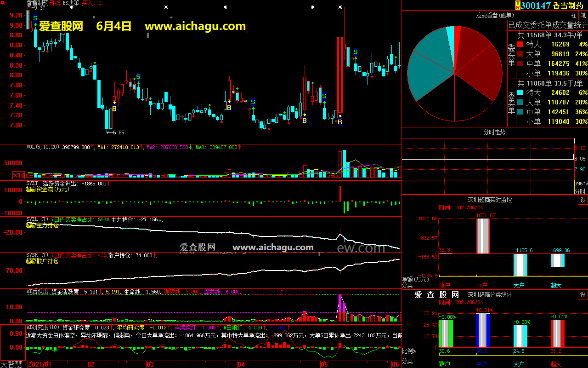
Task: Switch order panel to 笔 tick view
Action: (x=583, y=15)
